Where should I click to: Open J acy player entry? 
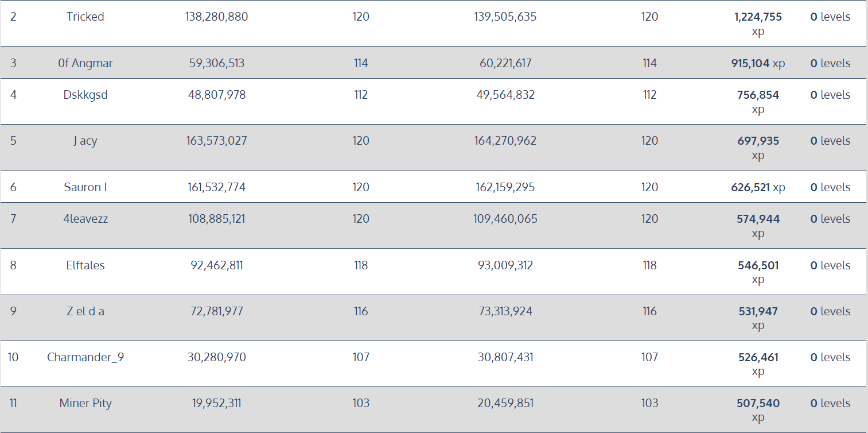(x=85, y=141)
